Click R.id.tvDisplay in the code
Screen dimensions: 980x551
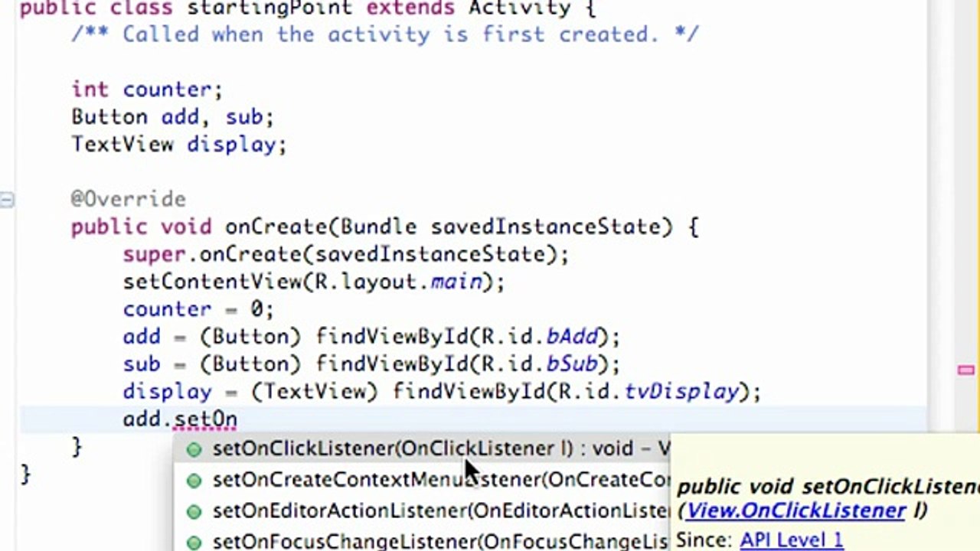[648, 392]
